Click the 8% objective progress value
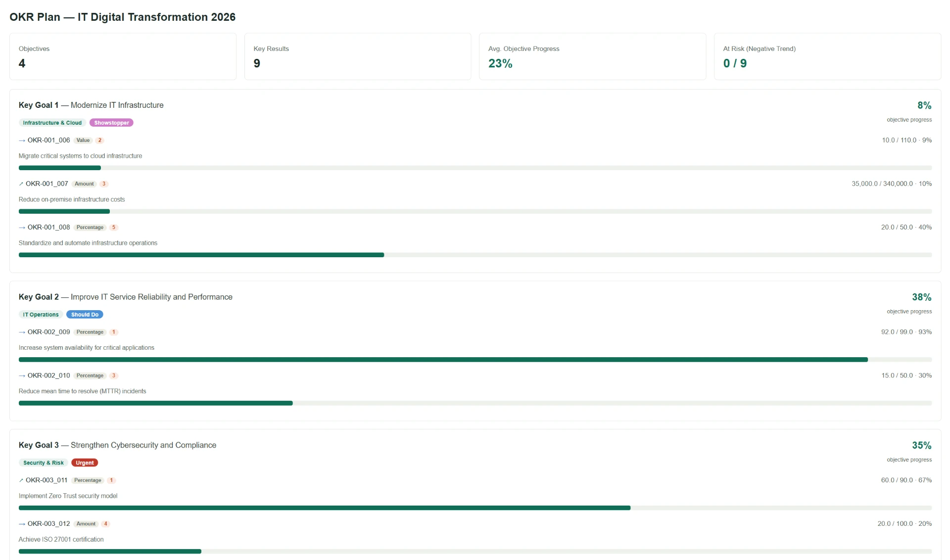The height and width of the screenshot is (560, 950). (x=924, y=105)
